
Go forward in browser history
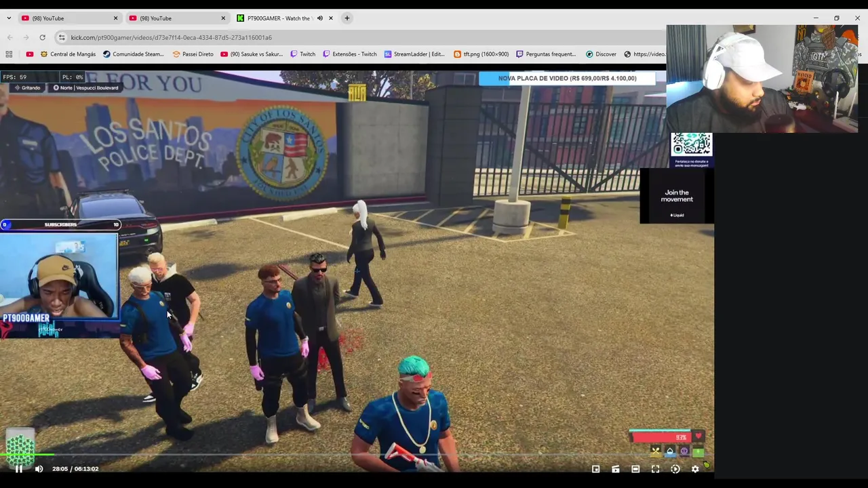point(26,37)
